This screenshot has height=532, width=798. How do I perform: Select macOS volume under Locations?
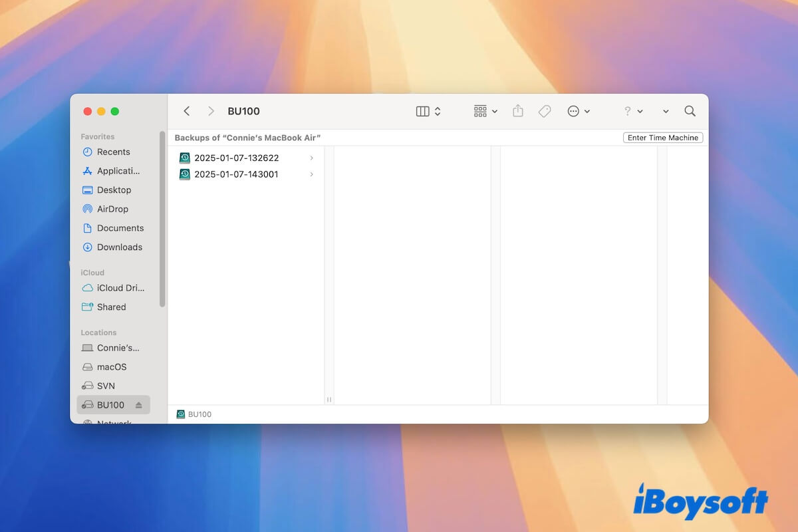point(111,367)
